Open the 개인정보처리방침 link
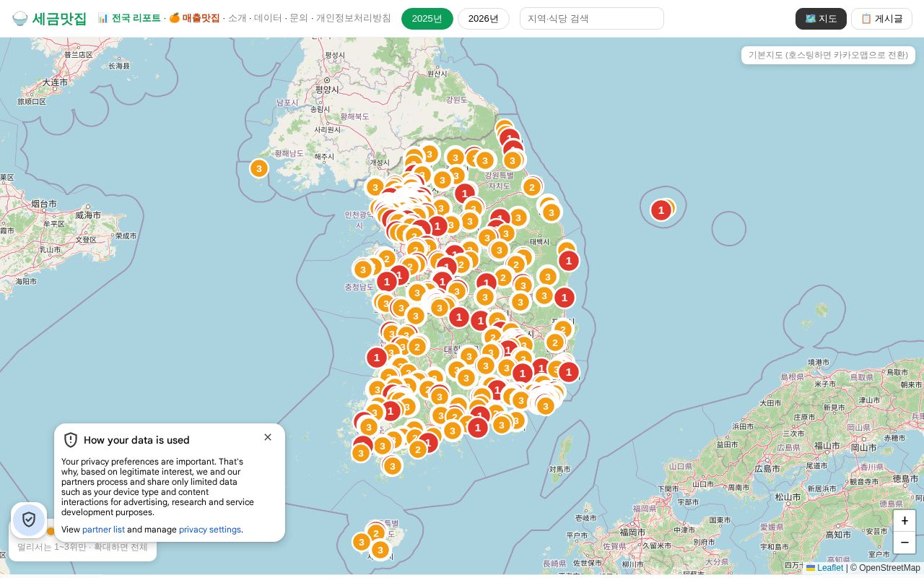This screenshot has height=578, width=924. point(354,18)
